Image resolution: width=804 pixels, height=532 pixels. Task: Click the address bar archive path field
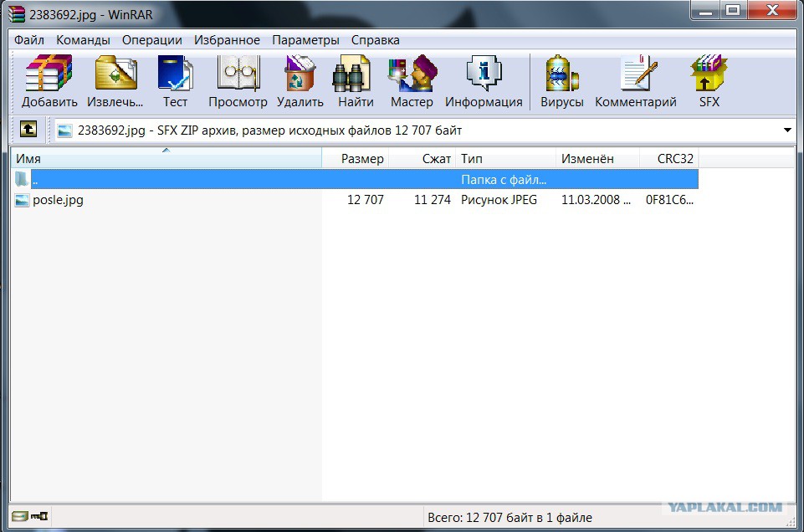(418, 130)
